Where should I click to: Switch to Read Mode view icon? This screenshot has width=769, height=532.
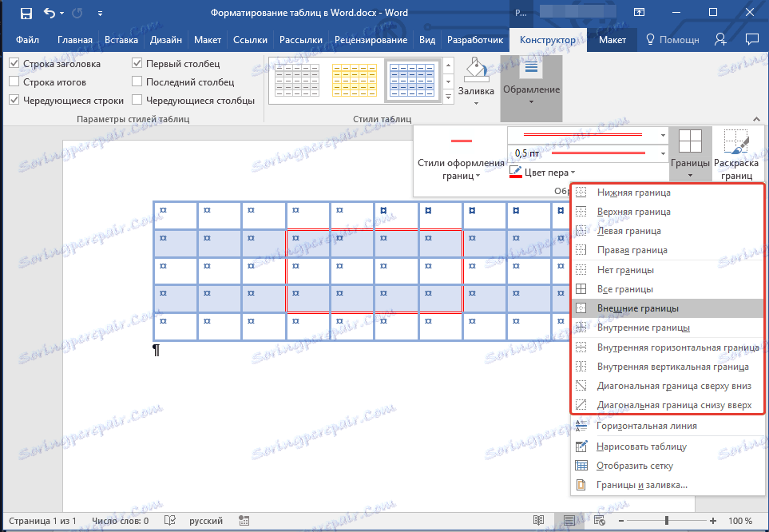pos(538,521)
